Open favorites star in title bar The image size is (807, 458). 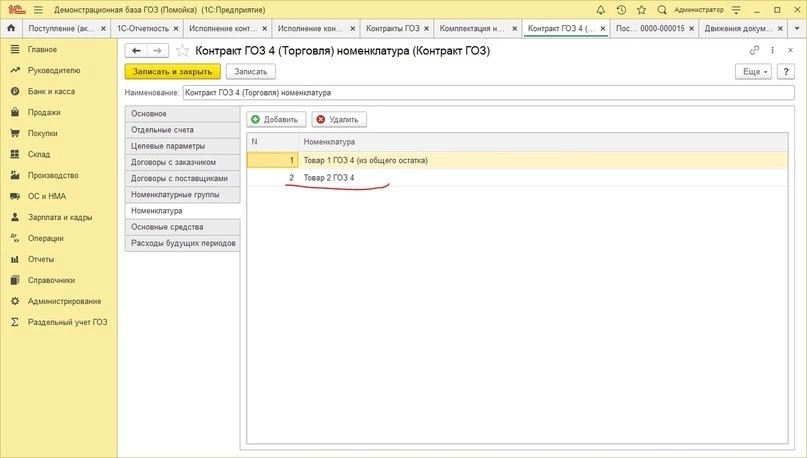click(x=641, y=10)
